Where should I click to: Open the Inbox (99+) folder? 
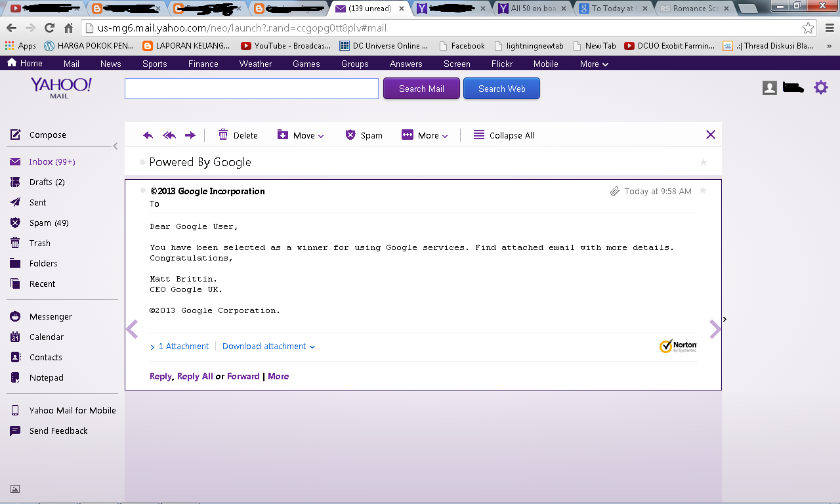(x=43, y=161)
